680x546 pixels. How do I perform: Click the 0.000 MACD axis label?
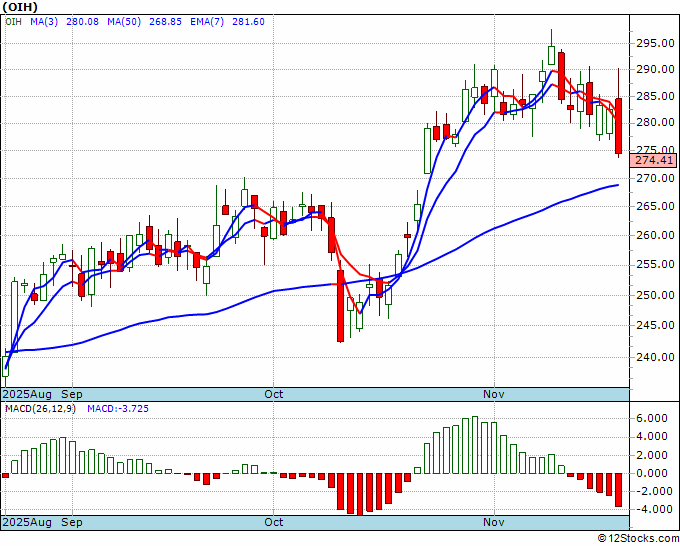pos(652,474)
